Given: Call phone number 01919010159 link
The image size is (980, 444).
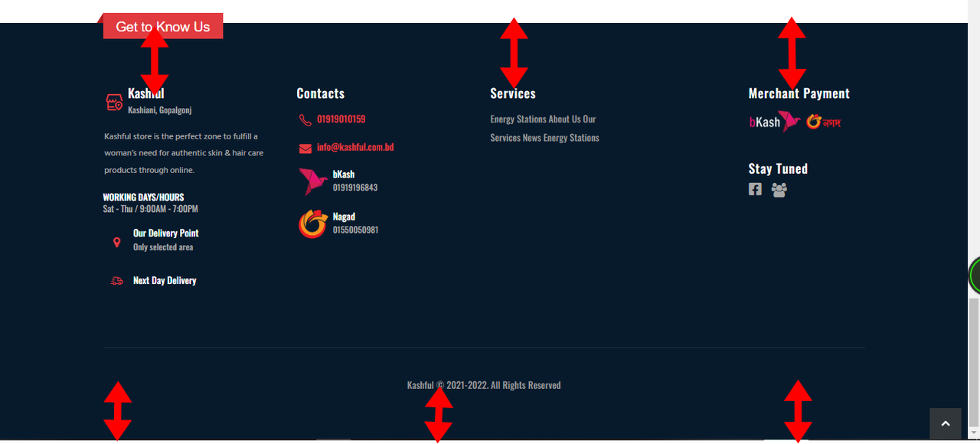Looking at the screenshot, I should [341, 119].
